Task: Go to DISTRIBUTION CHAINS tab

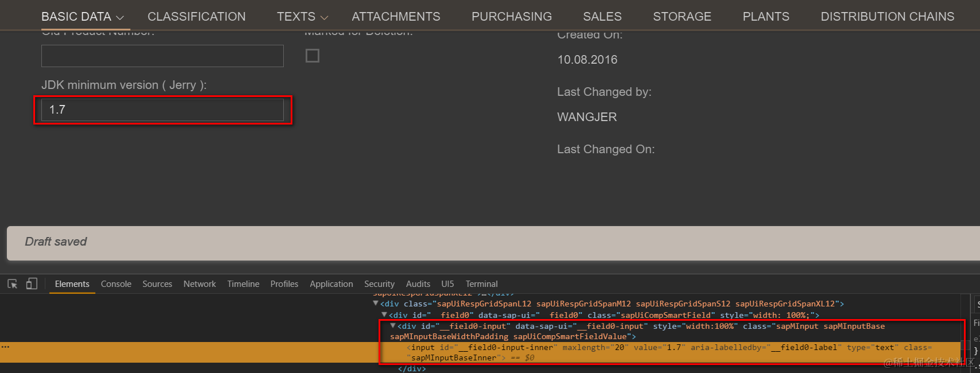Action: click(x=888, y=17)
